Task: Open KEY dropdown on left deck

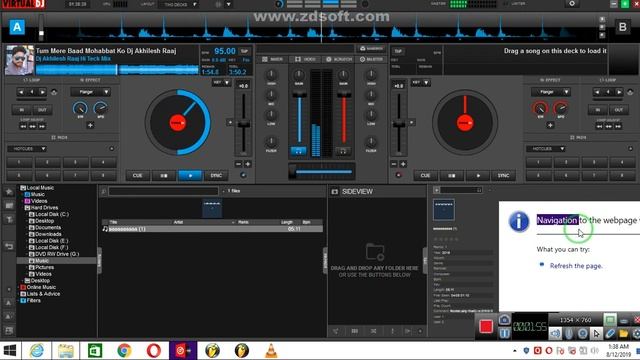Action: 221,83
